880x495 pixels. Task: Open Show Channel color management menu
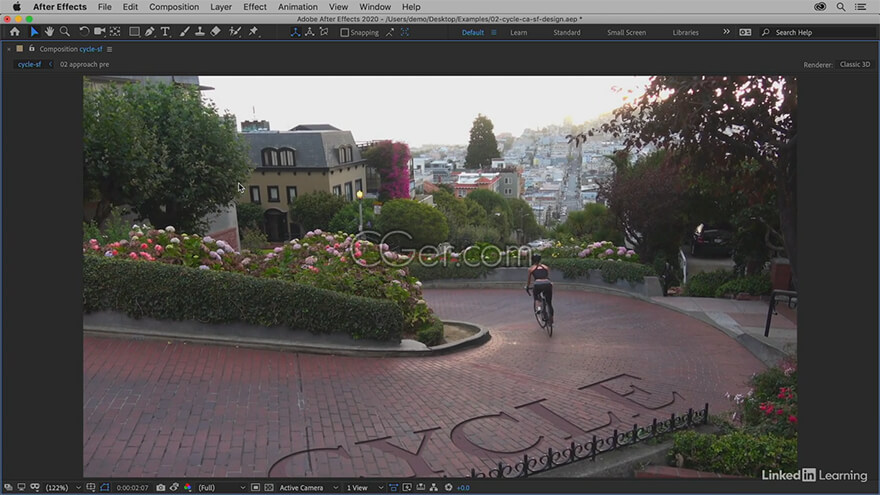[x=187, y=487]
